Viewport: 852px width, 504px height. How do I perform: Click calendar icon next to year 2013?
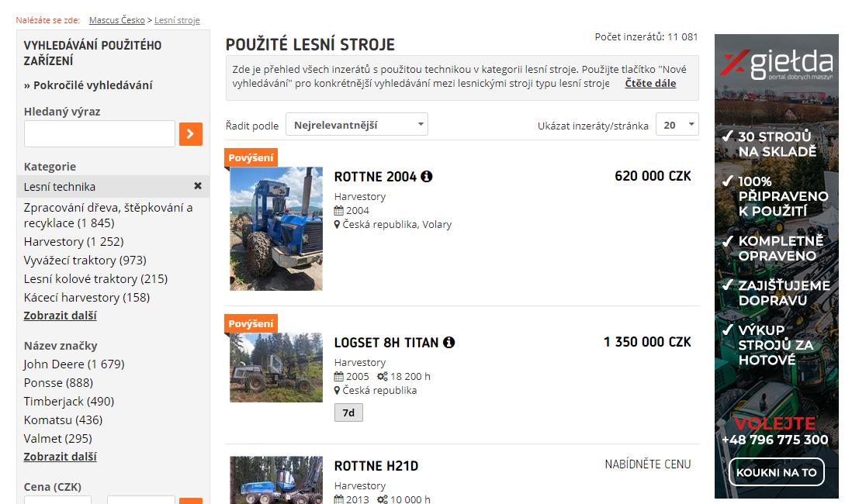(339, 499)
